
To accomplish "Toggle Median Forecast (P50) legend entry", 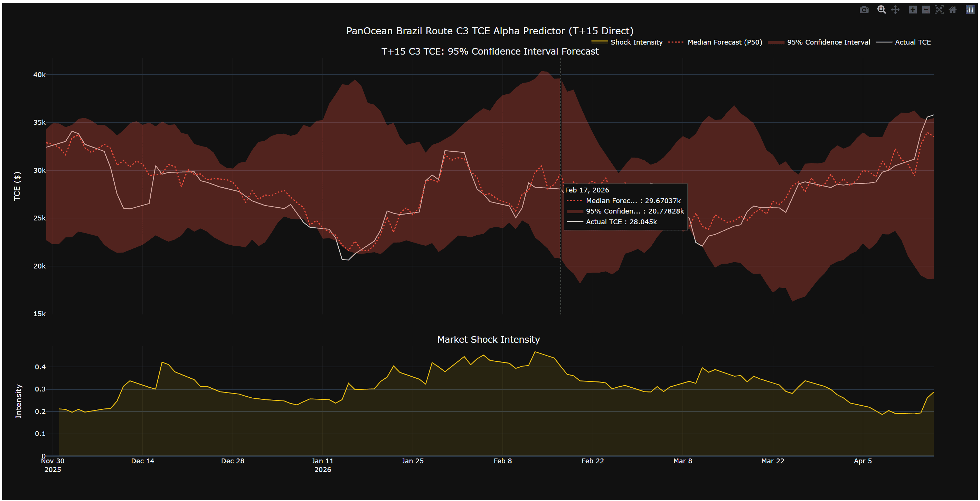I will tap(715, 42).
